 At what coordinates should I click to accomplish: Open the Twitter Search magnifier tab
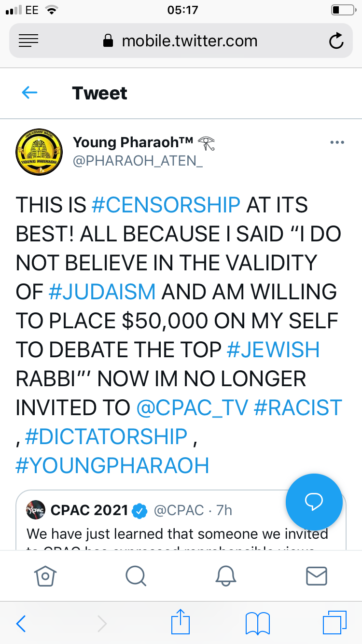136,575
